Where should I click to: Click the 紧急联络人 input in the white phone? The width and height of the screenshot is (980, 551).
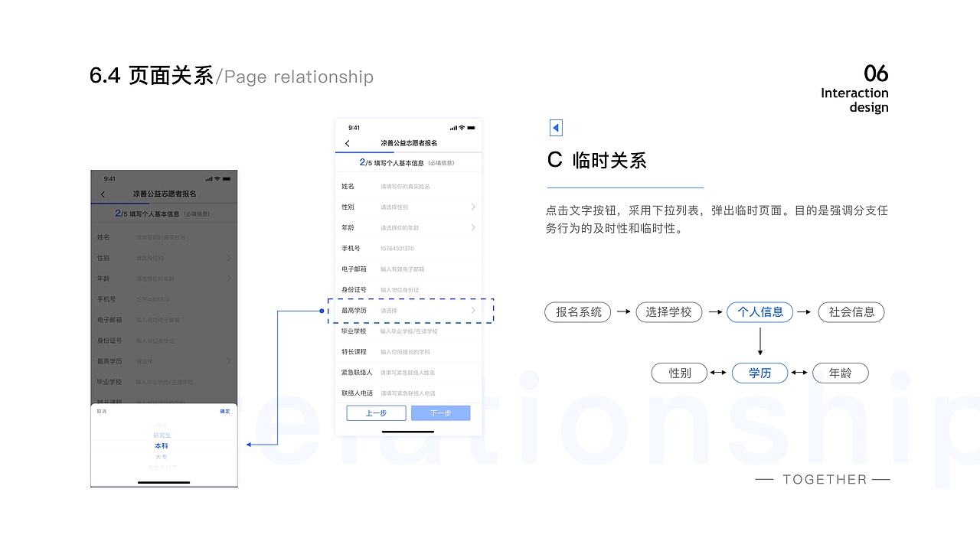[408, 373]
